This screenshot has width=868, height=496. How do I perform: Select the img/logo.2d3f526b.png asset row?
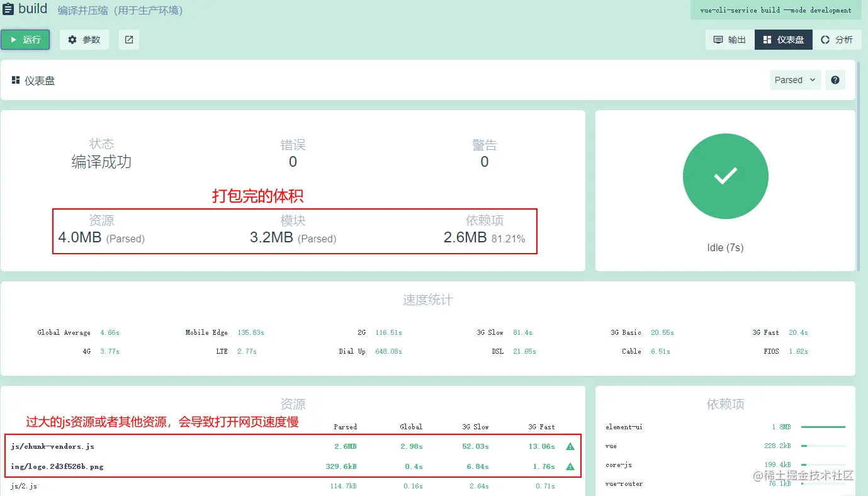coord(293,466)
